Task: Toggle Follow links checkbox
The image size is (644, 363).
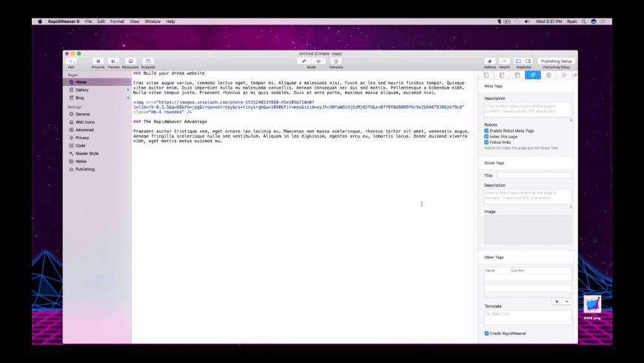Action: [486, 142]
